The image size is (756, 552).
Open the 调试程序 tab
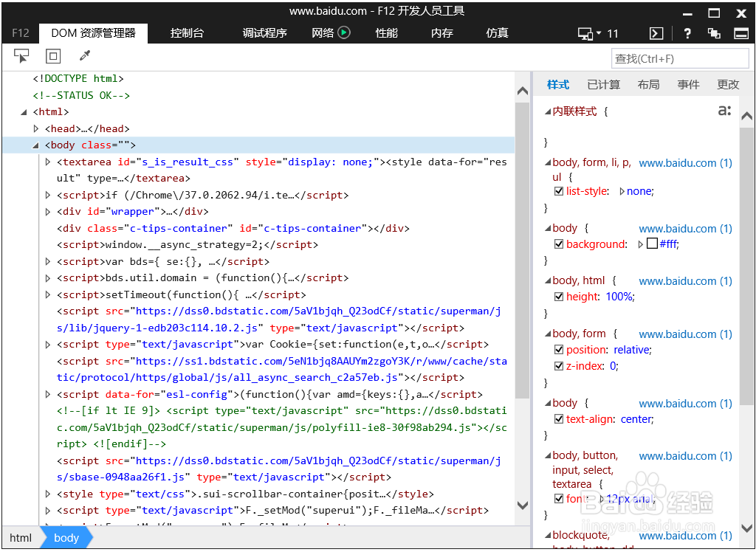265,33
